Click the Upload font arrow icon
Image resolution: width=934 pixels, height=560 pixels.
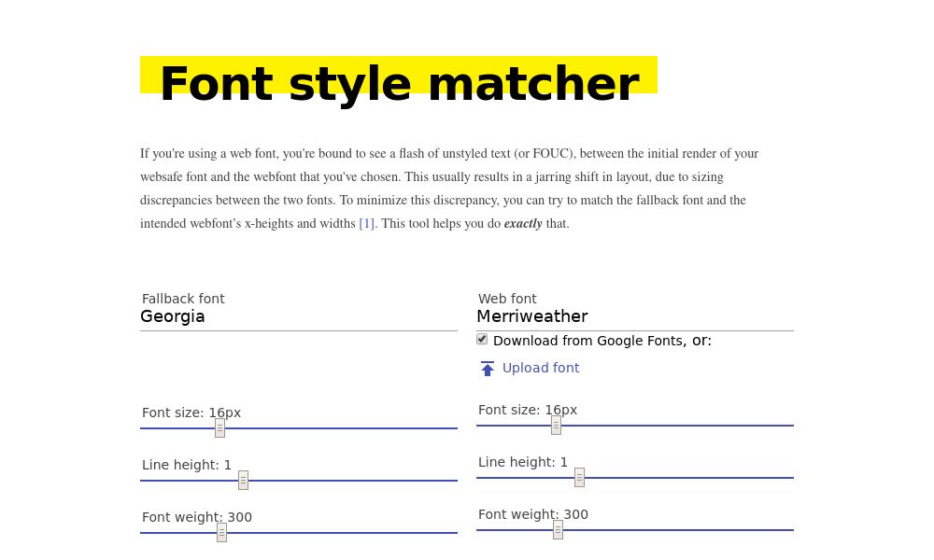click(488, 368)
